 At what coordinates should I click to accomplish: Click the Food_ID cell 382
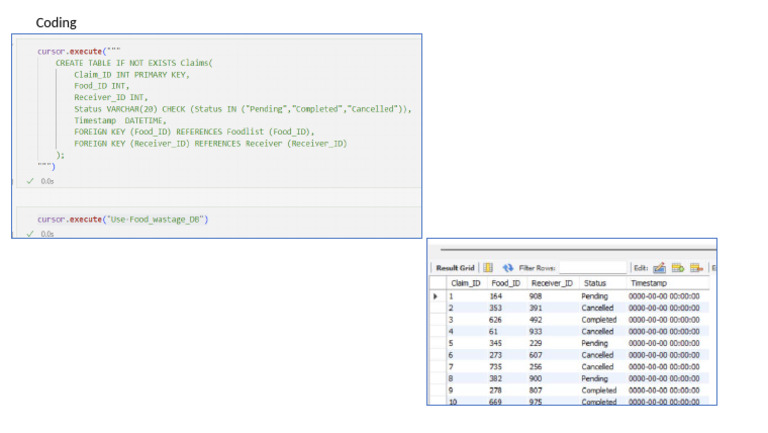coord(496,379)
